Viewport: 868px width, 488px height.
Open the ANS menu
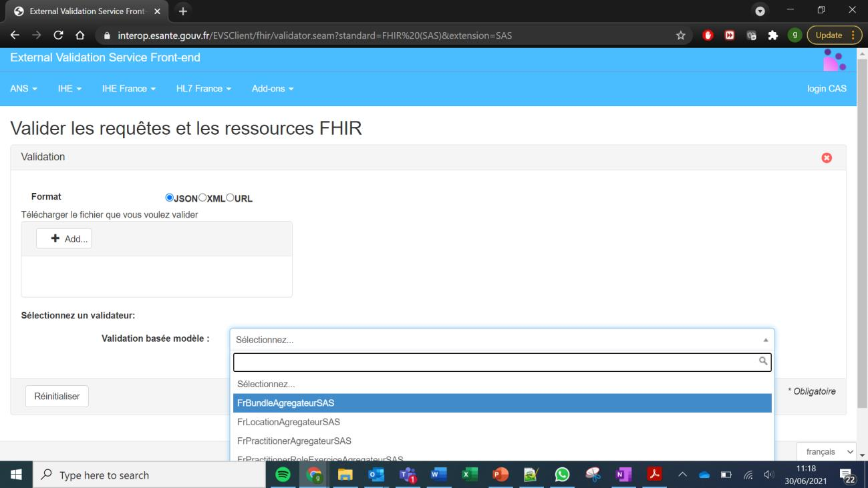click(x=23, y=89)
